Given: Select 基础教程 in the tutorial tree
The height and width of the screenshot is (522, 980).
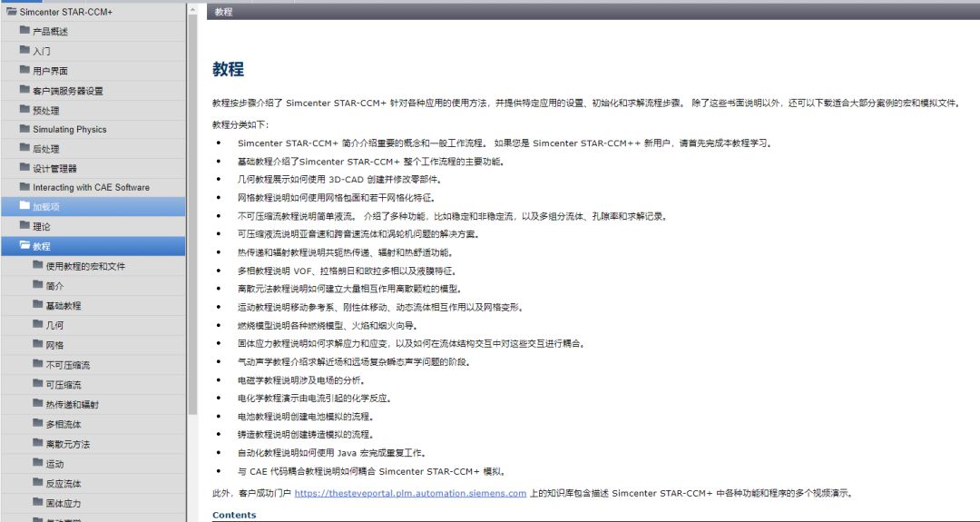Looking at the screenshot, I should (64, 305).
